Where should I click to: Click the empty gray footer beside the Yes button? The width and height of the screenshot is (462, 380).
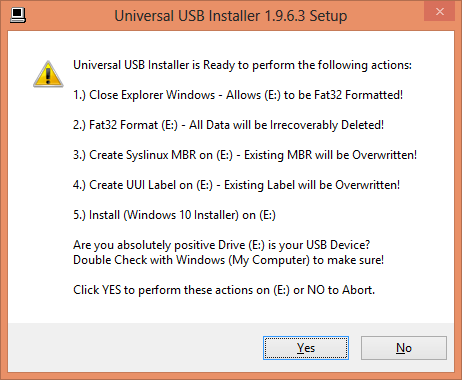coord(133,348)
